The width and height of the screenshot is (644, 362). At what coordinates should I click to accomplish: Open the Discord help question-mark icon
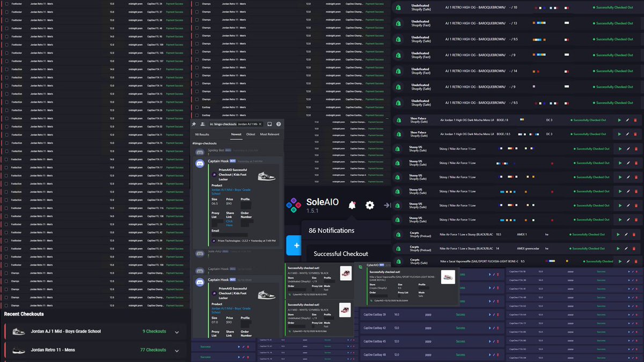pos(279,124)
